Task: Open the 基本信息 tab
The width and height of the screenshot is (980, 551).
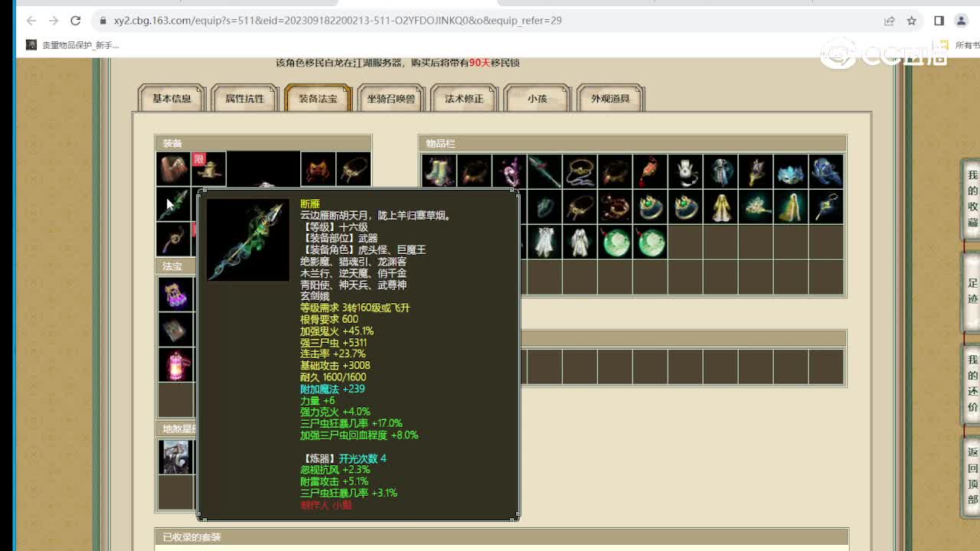Action: coord(171,99)
